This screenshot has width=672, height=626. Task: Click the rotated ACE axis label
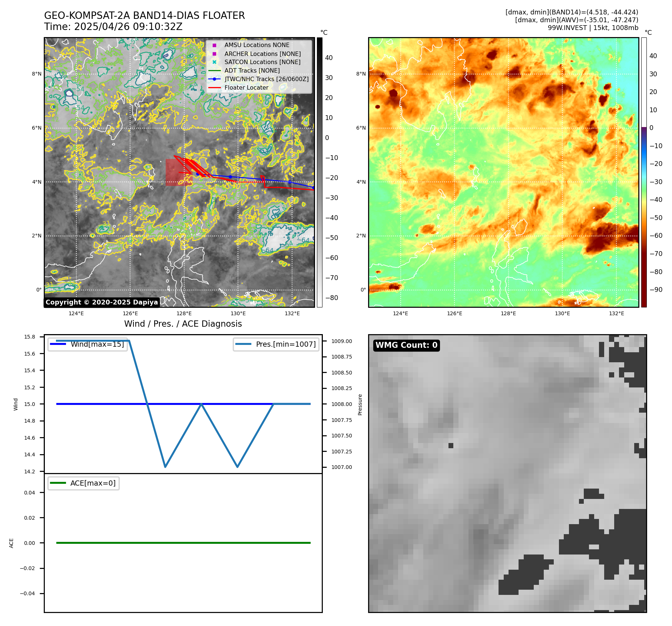[x=11, y=543]
